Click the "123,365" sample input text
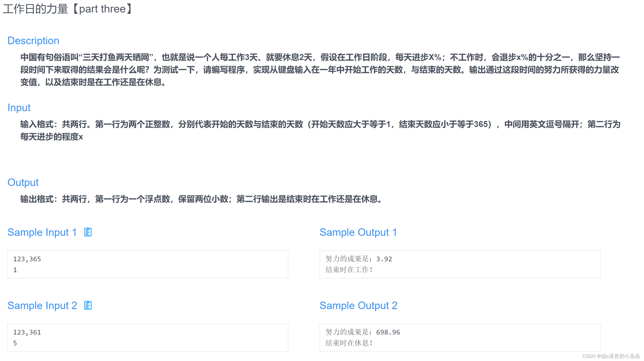 [27, 259]
